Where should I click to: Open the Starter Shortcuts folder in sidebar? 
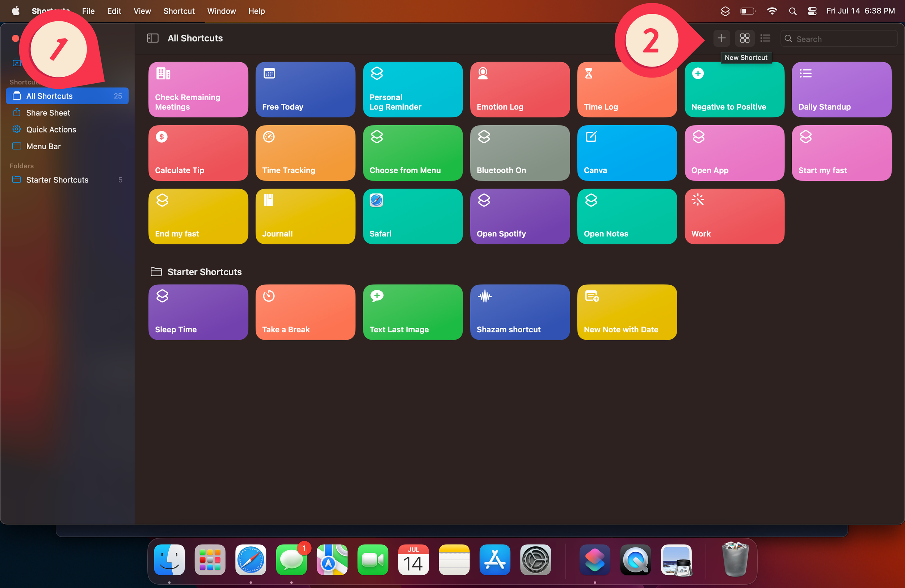tap(58, 180)
